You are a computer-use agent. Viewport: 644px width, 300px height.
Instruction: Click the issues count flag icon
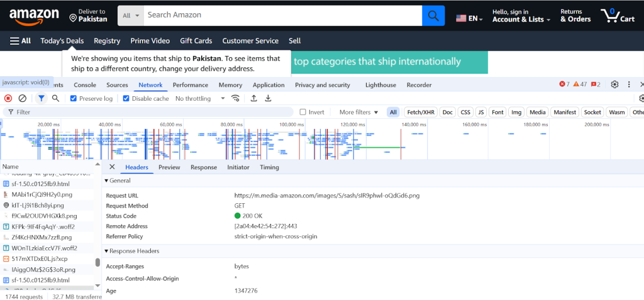click(594, 84)
